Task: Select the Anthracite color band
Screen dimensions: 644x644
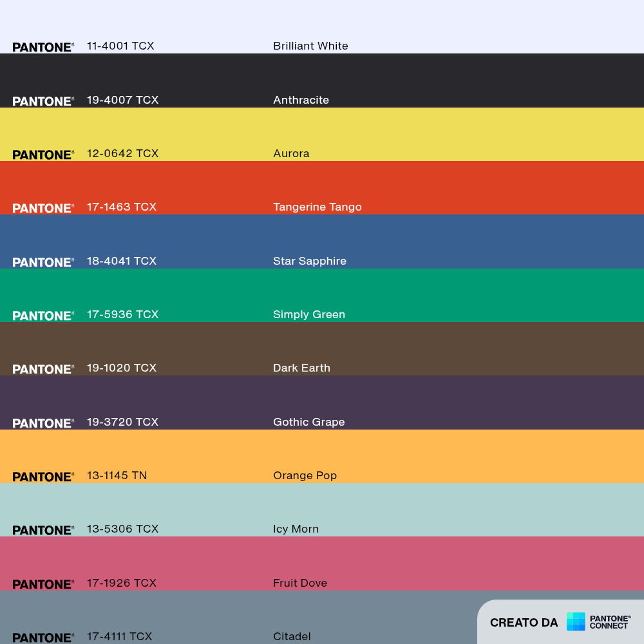Action: [322, 80]
